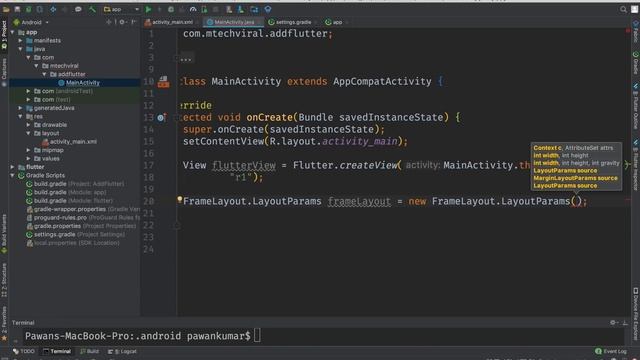Viewport: 640px width, 360px height.
Task: Click the Save All toolbar icon
Action: point(18,9)
